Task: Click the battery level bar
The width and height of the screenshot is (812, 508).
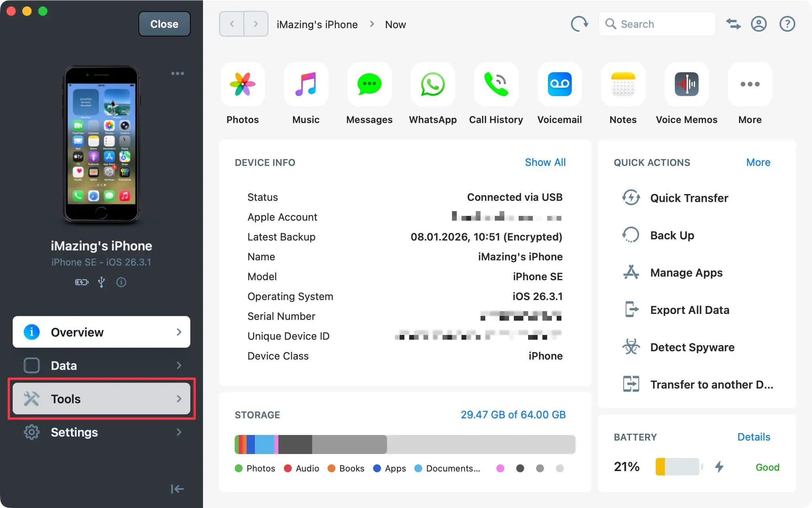Action: pyautogui.click(x=679, y=467)
